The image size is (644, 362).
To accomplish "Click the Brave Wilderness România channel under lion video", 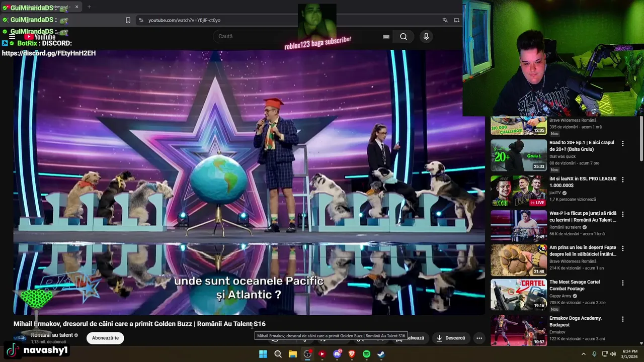I will pos(573,261).
